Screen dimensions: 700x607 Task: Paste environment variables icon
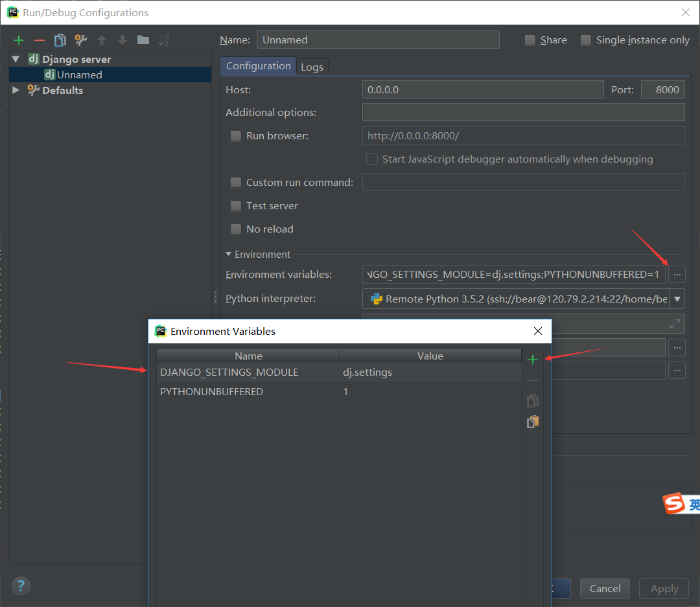(x=533, y=421)
